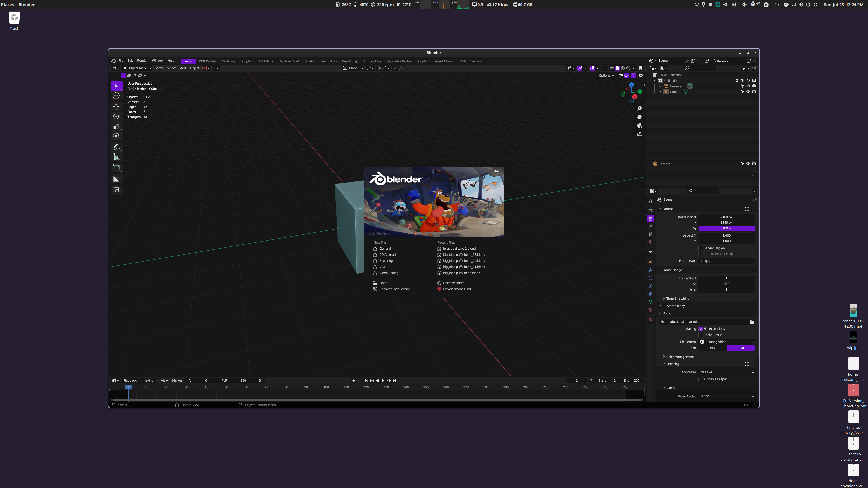Activate the Rotate tool

pos(116,117)
